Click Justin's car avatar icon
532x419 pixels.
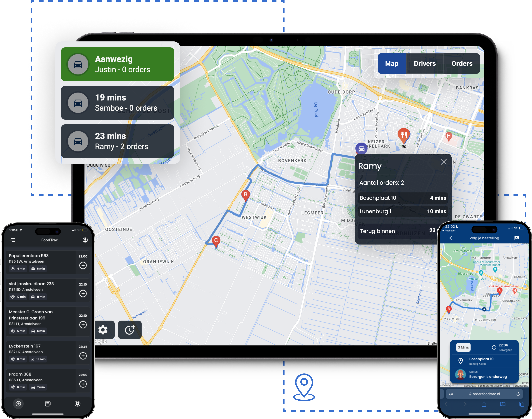(x=78, y=64)
